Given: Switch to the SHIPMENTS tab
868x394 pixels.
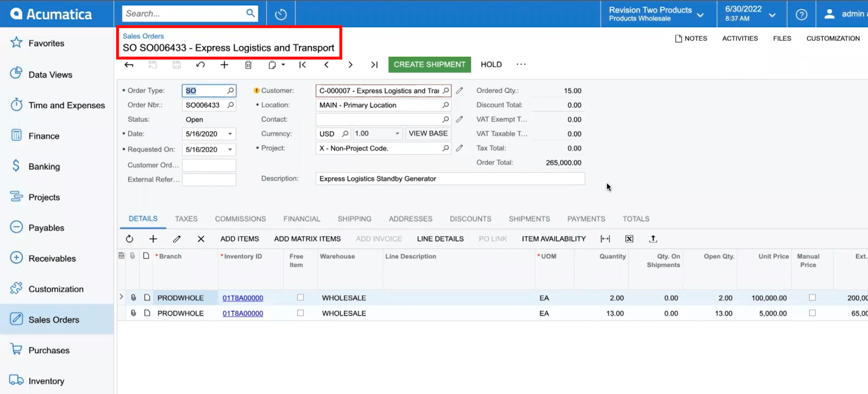Looking at the screenshot, I should click(x=529, y=219).
